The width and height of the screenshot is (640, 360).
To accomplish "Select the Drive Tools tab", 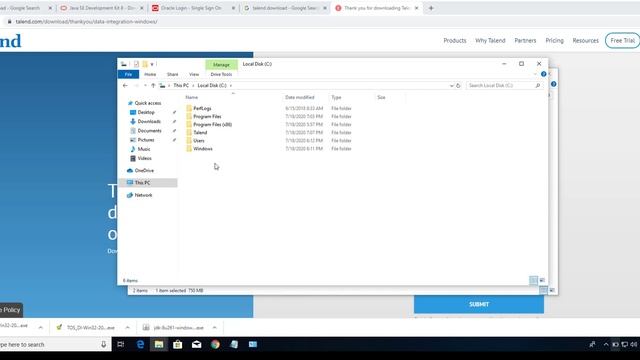I will click(221, 74).
